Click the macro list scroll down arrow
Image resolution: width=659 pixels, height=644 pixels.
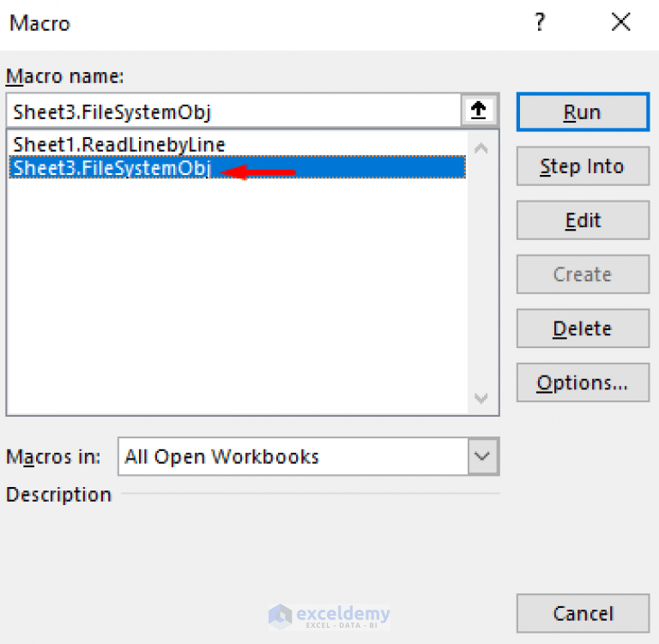pyautogui.click(x=481, y=397)
